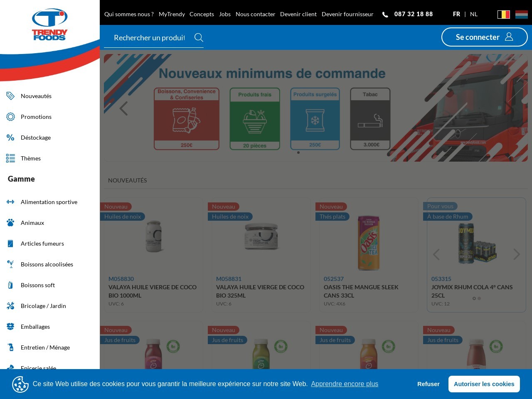
Task: Click 'À base de Rhum' tag
Action: 448,217
